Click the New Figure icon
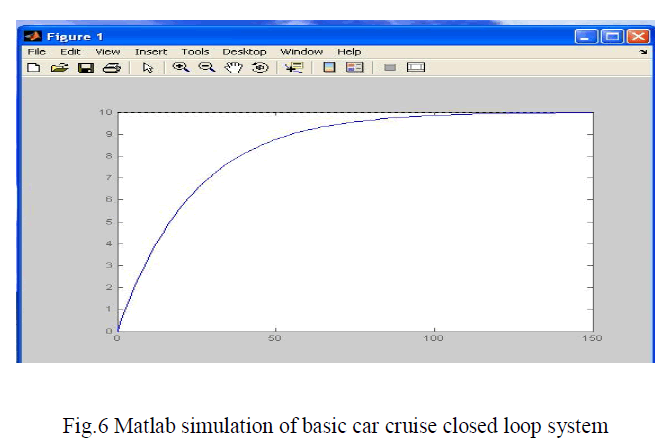 click(33, 68)
